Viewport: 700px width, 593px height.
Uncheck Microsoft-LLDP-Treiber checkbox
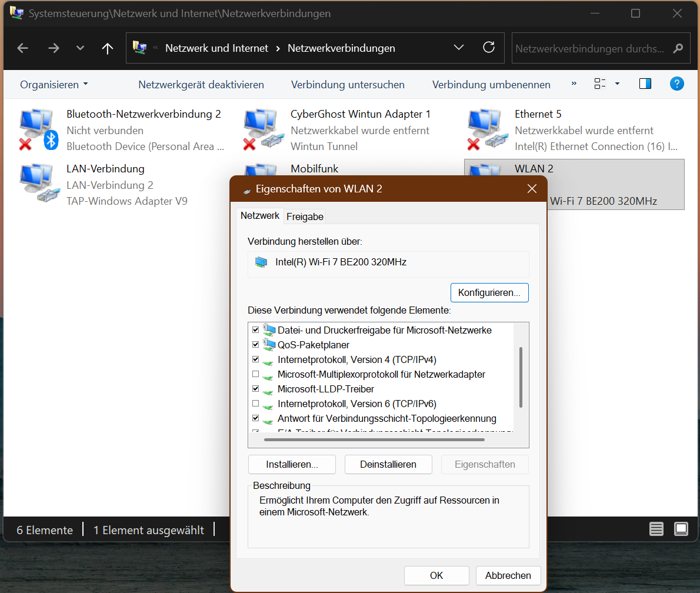tap(255, 389)
